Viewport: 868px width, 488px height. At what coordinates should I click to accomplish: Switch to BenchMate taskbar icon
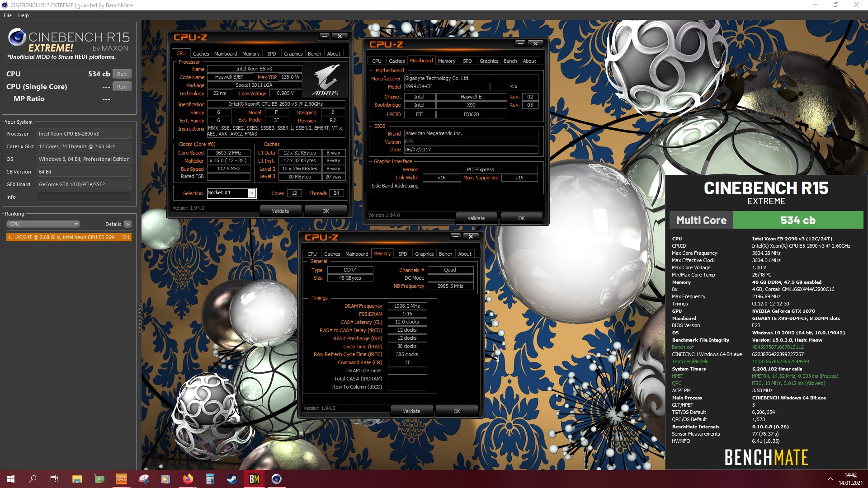coord(254,479)
